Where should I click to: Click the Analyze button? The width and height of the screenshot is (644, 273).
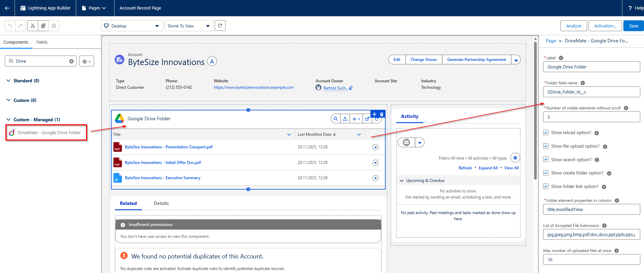point(574,26)
